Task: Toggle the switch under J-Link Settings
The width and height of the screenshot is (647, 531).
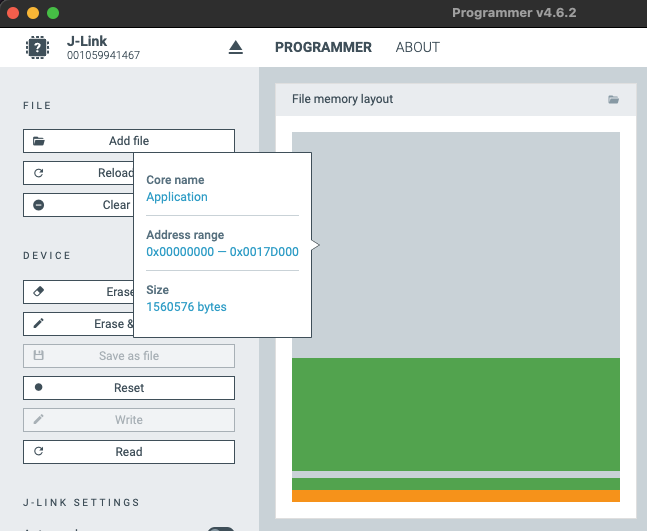Action: (x=220, y=528)
